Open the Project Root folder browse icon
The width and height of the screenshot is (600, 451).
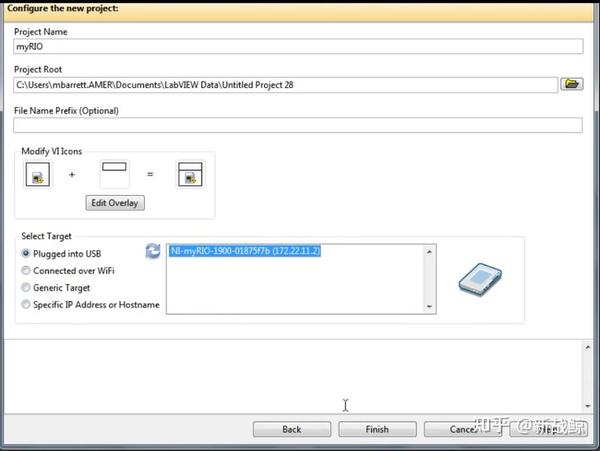572,84
